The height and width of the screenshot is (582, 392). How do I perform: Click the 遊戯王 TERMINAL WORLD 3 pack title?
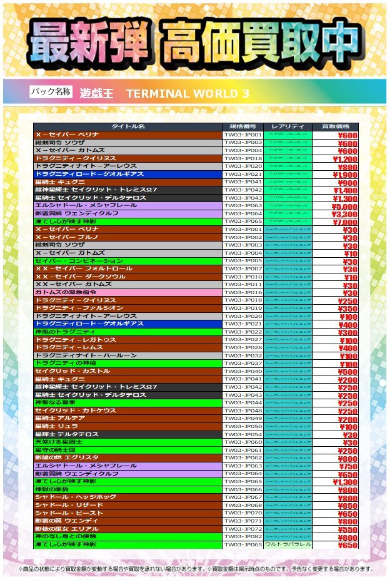point(164,93)
